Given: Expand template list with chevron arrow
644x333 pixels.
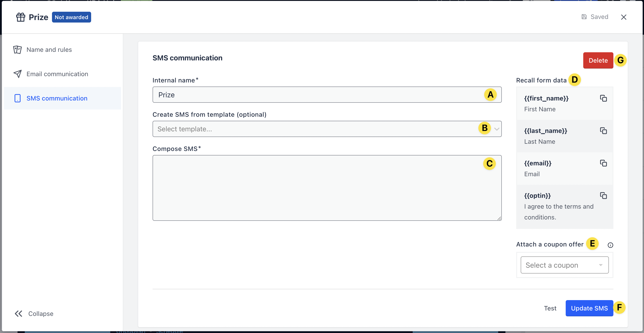Looking at the screenshot, I should [x=496, y=129].
